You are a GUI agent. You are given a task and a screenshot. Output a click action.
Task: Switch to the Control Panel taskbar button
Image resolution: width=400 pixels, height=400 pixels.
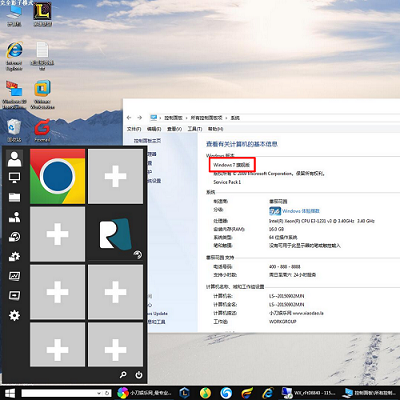coord(371,393)
